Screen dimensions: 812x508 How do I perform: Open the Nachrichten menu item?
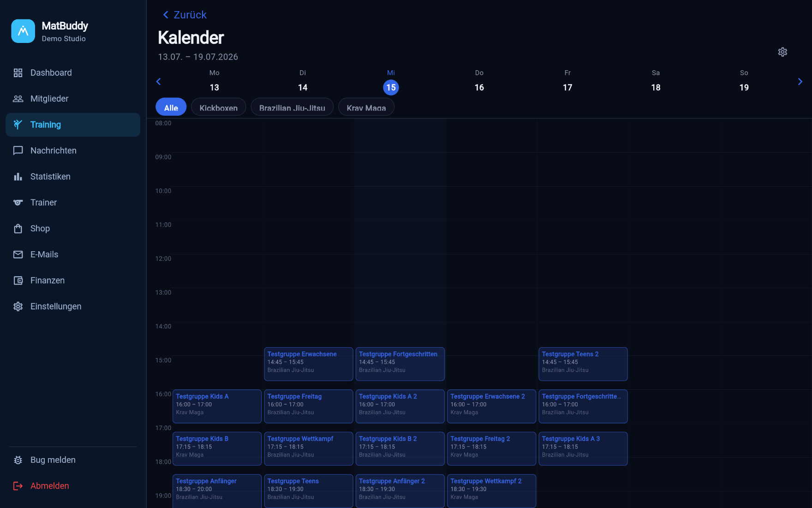pyautogui.click(x=73, y=151)
